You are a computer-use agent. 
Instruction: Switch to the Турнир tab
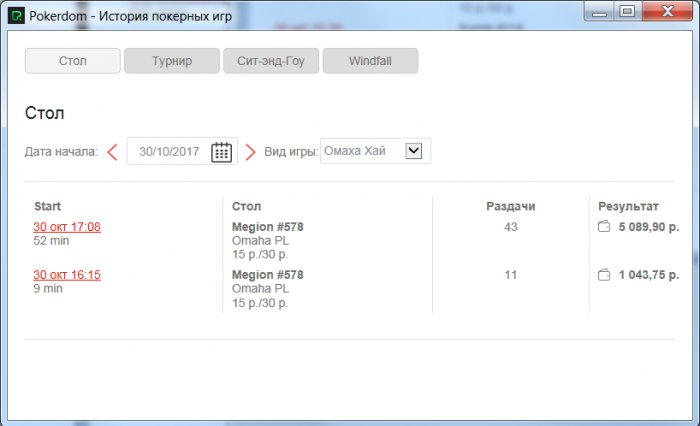coord(172,61)
